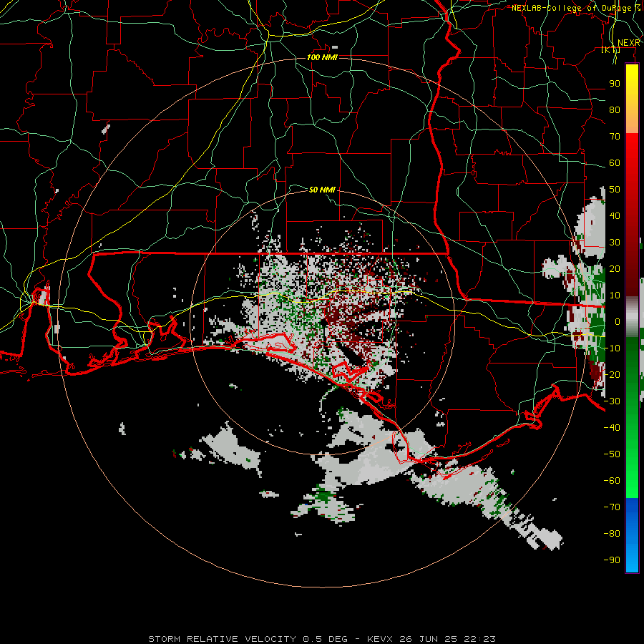Click the KT units label above color scale

pos(611,50)
